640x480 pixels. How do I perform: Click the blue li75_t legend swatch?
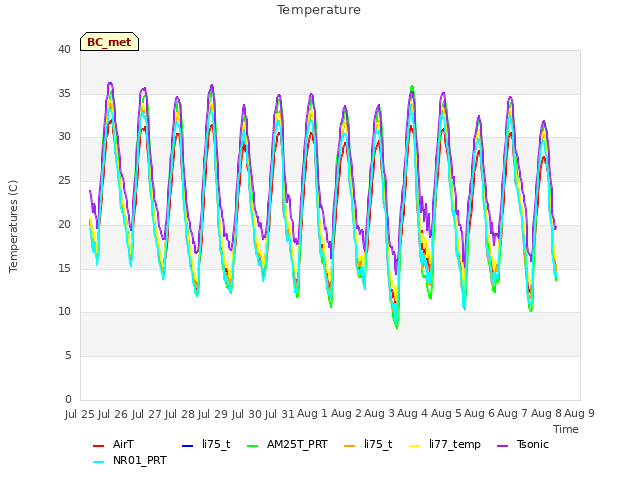pyautogui.click(x=187, y=446)
